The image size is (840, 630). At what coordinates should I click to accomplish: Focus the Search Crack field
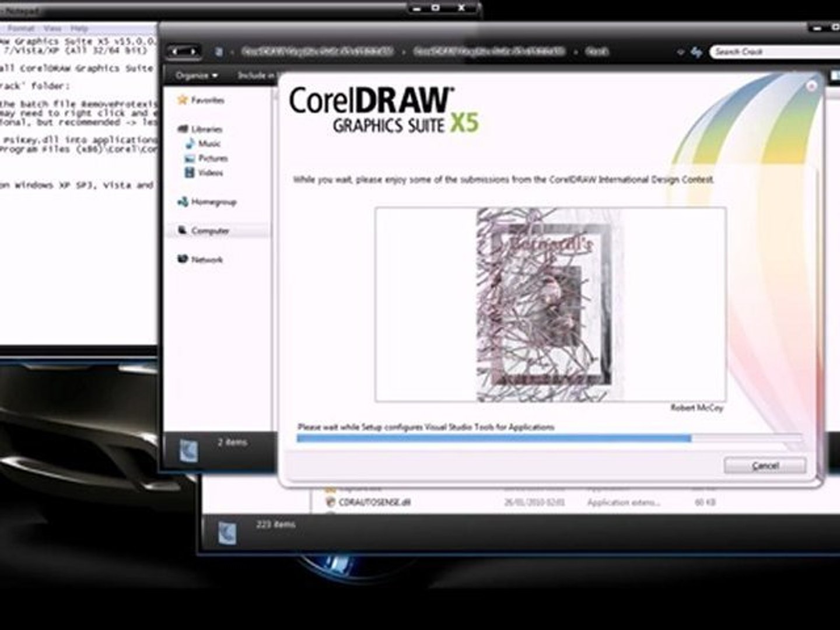776,52
